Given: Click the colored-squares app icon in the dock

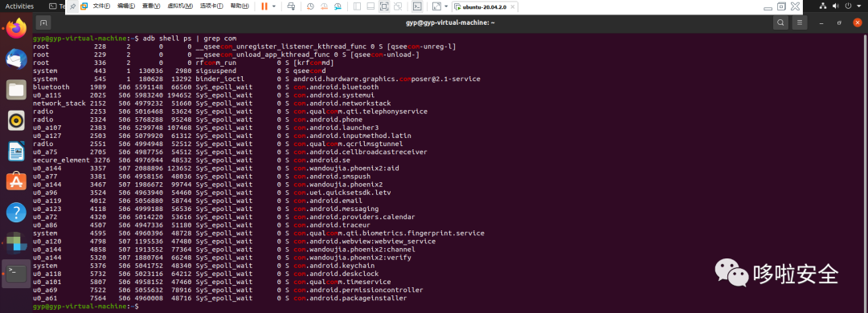Looking at the screenshot, I should tap(17, 242).
